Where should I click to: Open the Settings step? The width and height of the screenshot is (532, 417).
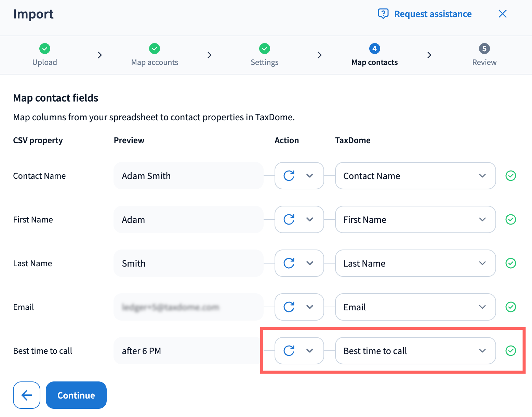[264, 55]
